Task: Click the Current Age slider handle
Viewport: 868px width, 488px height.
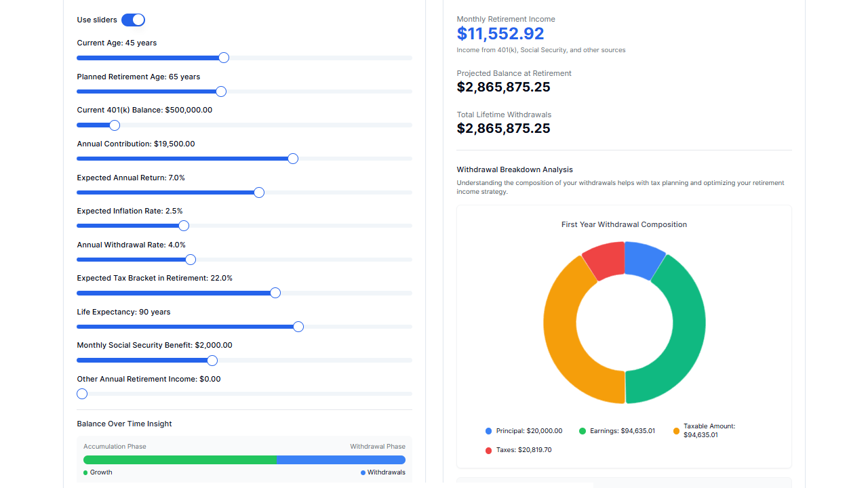Action: point(224,58)
